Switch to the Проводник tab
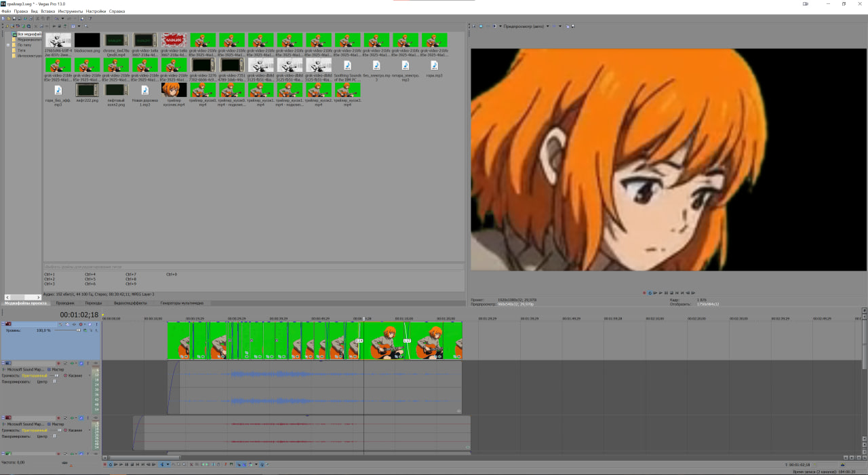868x475 pixels. (x=65, y=303)
